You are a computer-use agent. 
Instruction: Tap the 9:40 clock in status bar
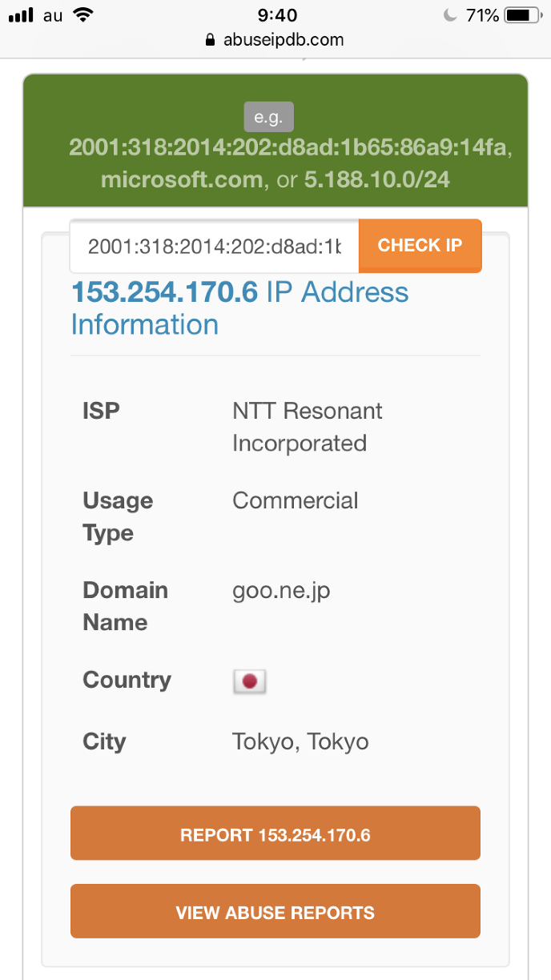278,14
